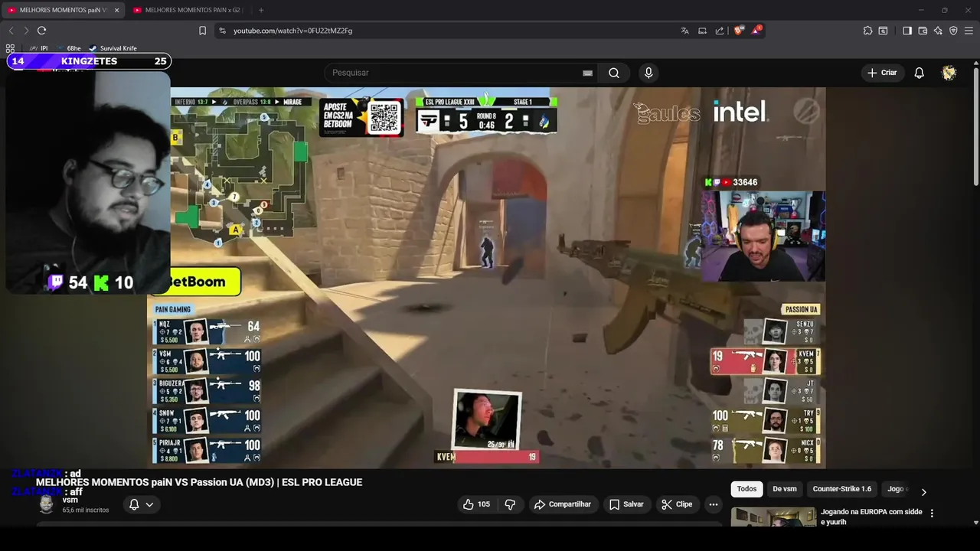
Task: Open the Compartilhar share dialog
Action: pos(563,504)
